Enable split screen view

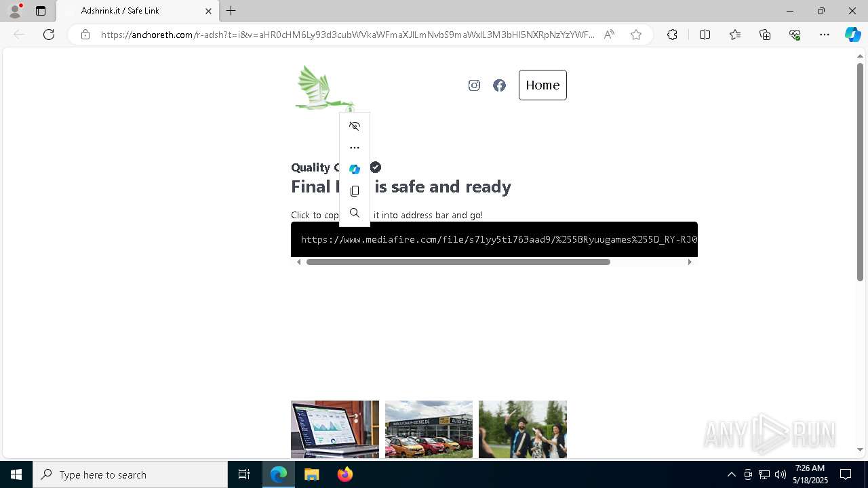(705, 35)
